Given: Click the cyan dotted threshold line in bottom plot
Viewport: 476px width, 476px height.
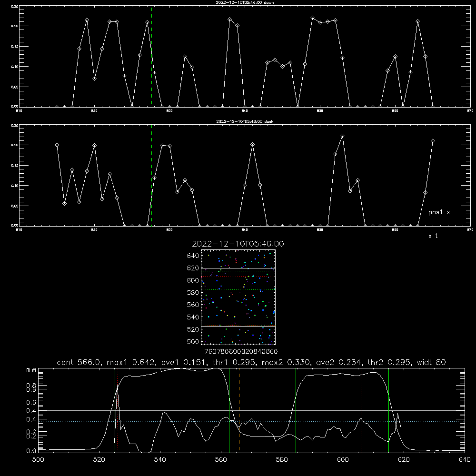Looking at the screenshot, I should coord(251,421).
